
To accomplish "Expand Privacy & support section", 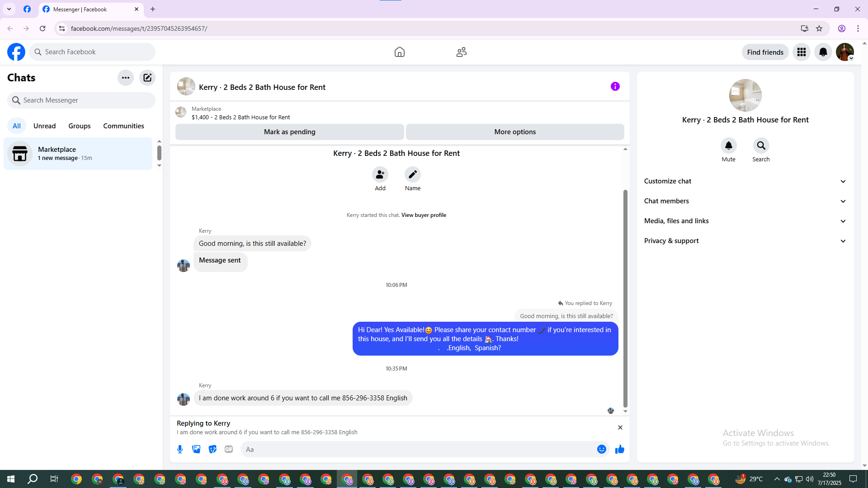I will [745, 241].
